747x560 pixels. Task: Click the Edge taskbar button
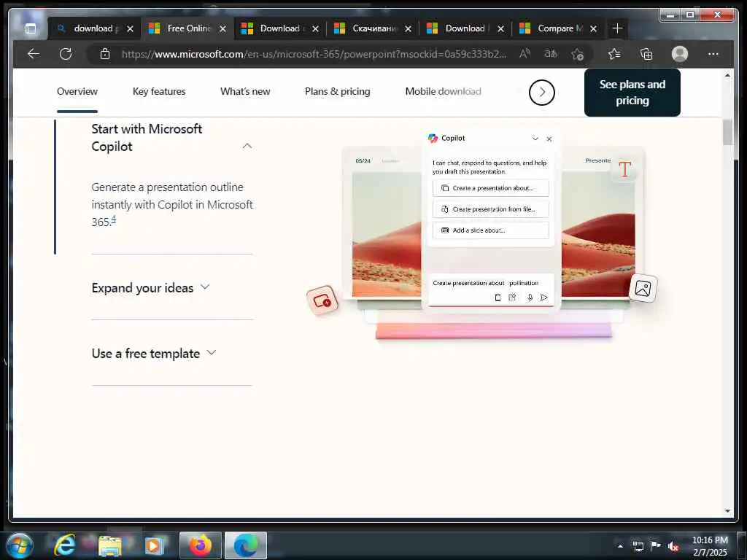245,545
